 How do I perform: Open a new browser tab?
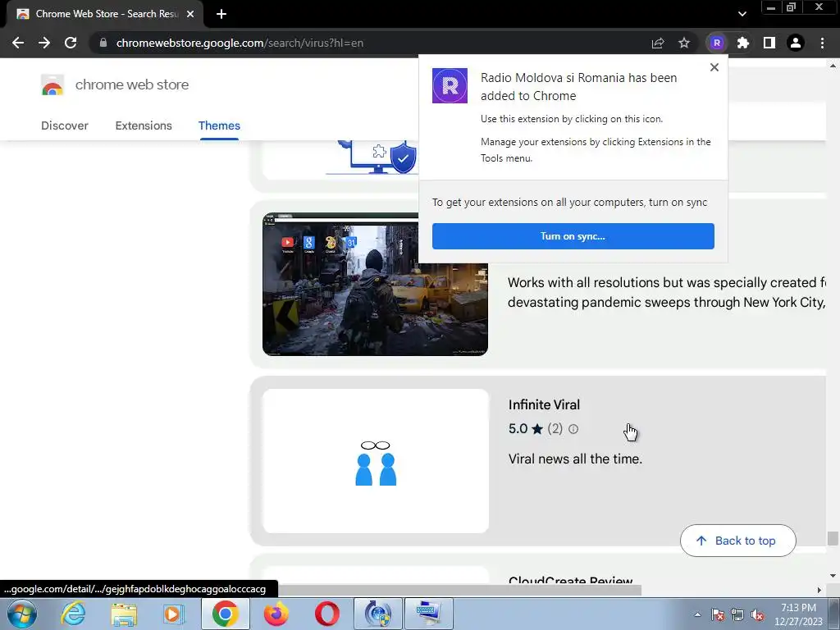pyautogui.click(x=221, y=14)
